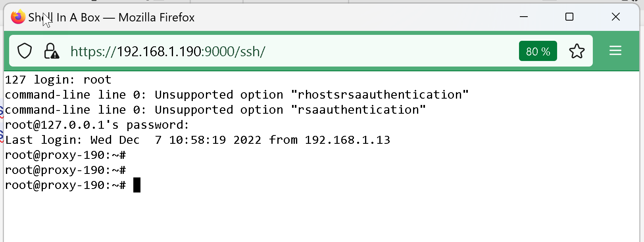
Task: Click the unsupported "rsaauthentication" option line
Action: [x=214, y=110]
